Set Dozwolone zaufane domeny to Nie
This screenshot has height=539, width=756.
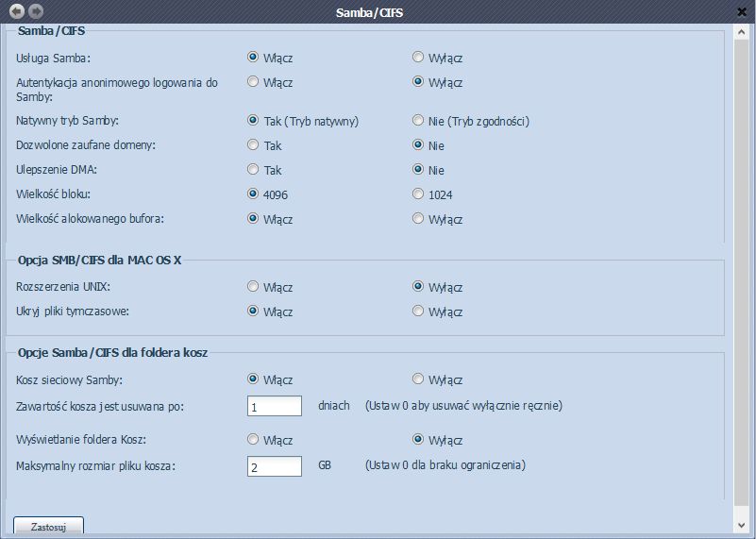[x=418, y=144]
